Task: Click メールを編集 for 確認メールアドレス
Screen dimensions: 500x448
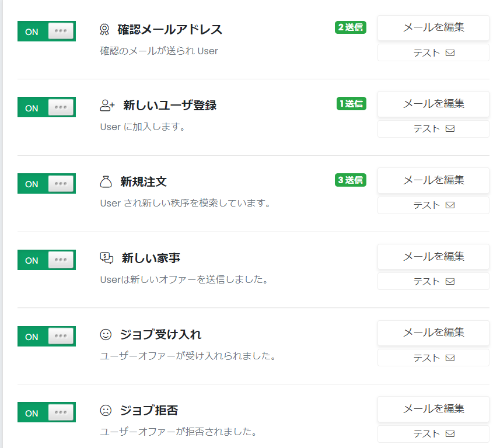Action: 433,27
